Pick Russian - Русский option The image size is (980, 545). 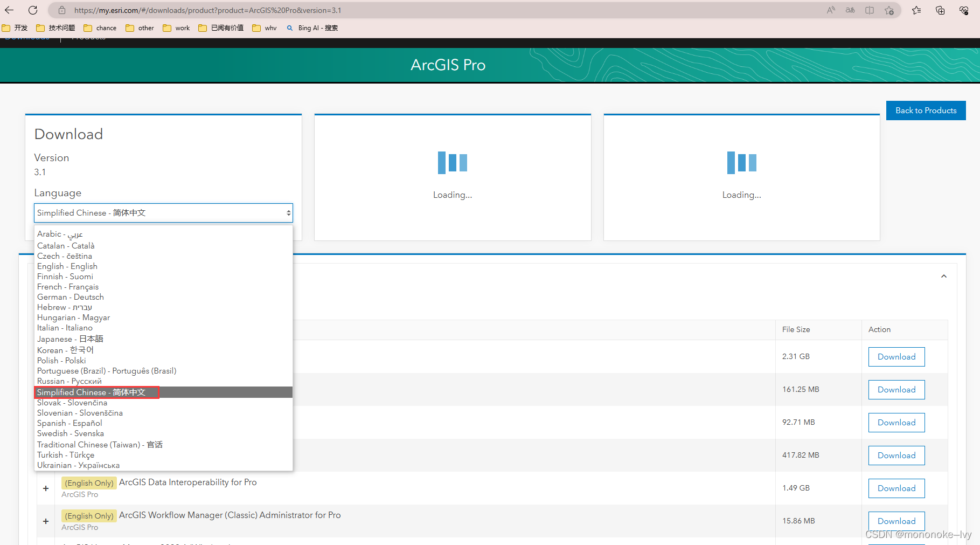[x=163, y=381]
